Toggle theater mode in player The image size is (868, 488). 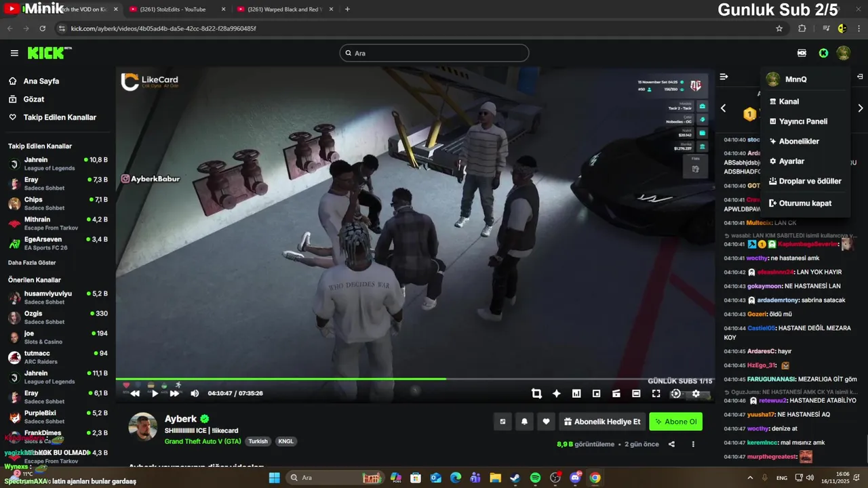[636, 393]
